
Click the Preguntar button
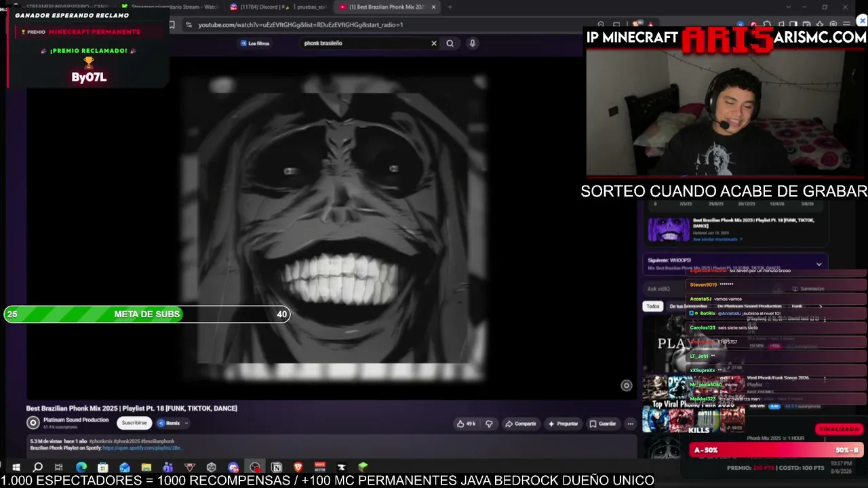pos(563,424)
